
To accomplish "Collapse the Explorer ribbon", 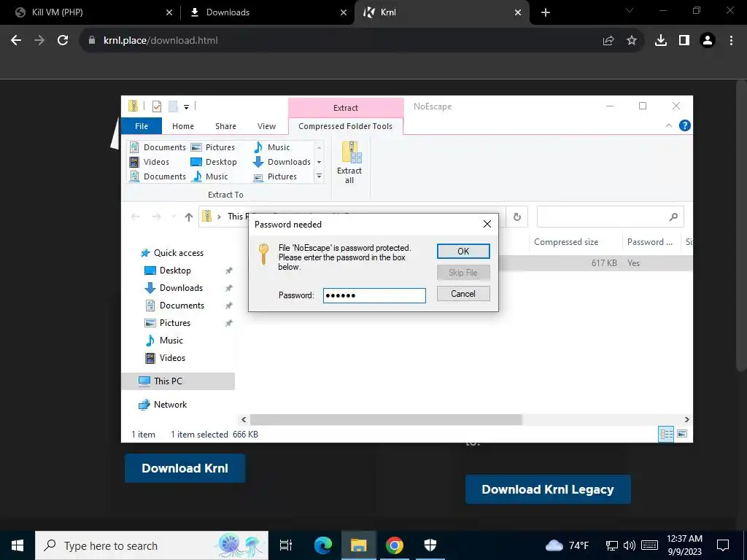I will 669,125.
